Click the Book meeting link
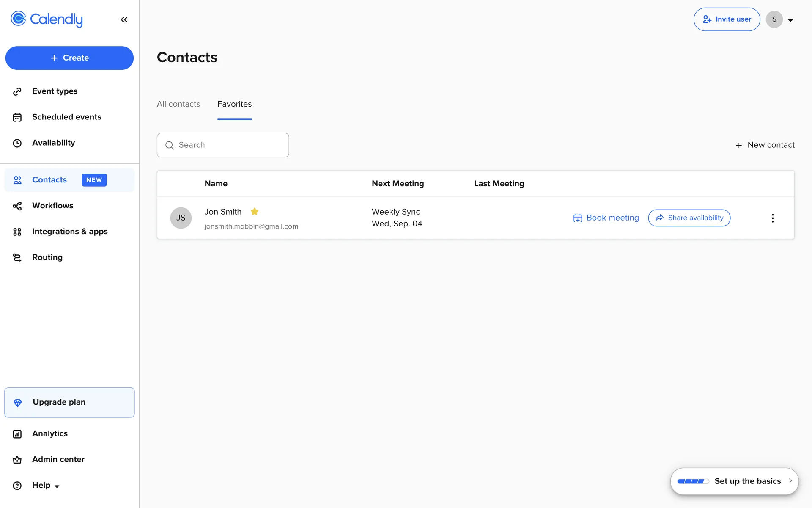This screenshot has width=812, height=508. pyautogui.click(x=606, y=218)
